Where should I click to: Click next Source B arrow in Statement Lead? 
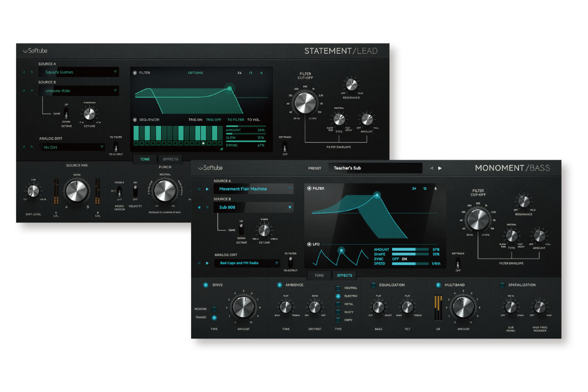point(32,91)
